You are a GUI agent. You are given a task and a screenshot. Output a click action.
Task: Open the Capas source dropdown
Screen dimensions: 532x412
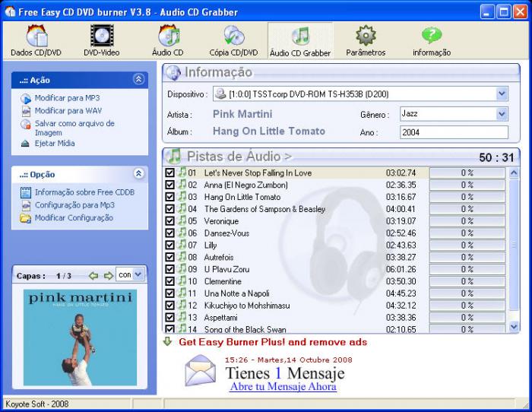(138, 274)
